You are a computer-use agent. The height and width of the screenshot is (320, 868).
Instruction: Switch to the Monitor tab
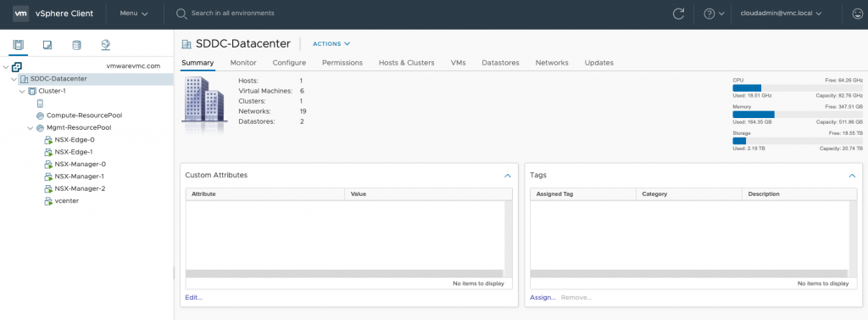(243, 63)
